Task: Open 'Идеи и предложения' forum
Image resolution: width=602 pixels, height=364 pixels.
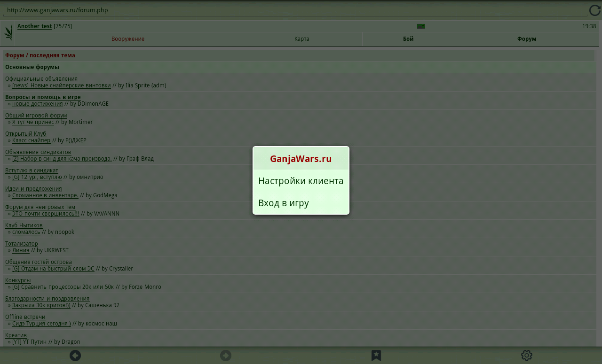Action: [x=33, y=189]
